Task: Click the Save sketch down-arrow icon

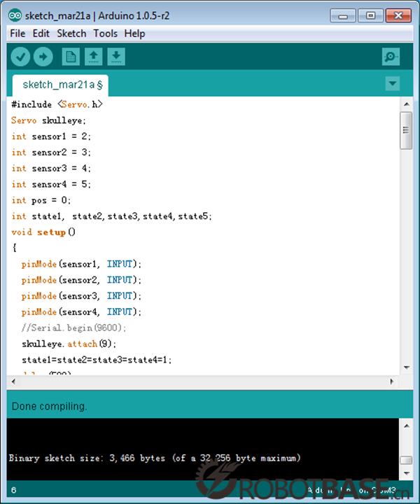Action: coord(116,57)
